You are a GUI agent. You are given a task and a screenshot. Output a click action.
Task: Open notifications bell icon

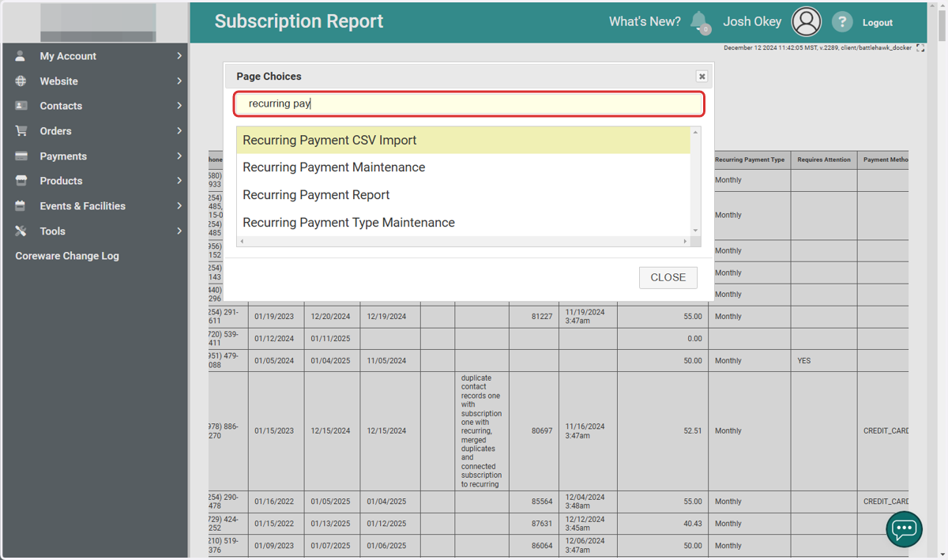(699, 21)
